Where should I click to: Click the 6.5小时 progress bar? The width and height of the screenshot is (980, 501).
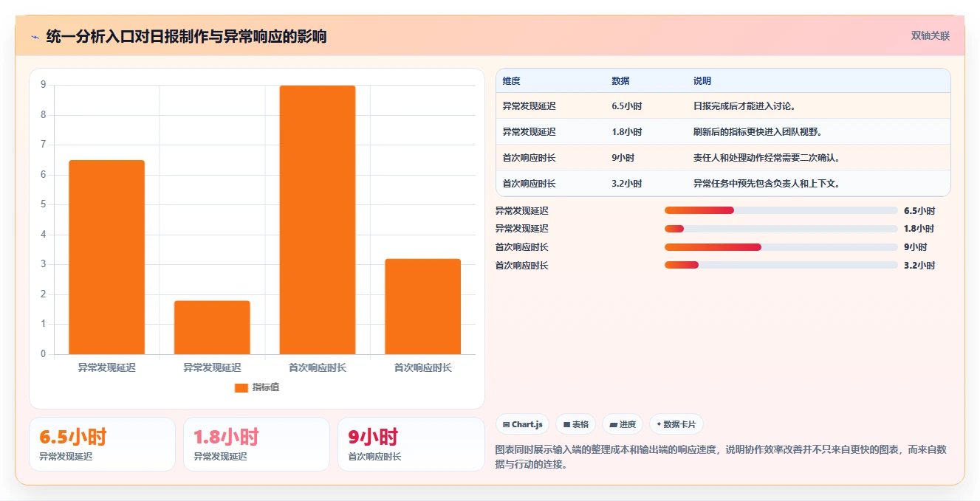pyautogui.click(x=781, y=210)
